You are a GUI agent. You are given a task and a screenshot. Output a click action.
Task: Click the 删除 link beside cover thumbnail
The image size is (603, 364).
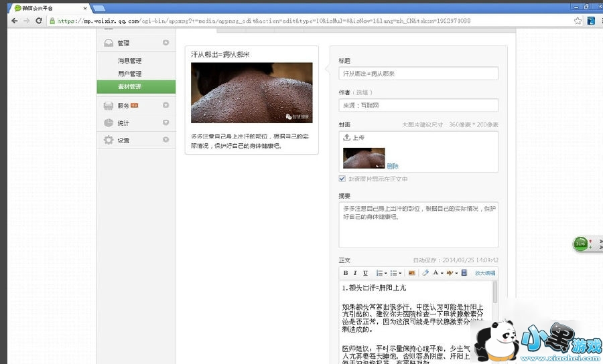pos(393,166)
